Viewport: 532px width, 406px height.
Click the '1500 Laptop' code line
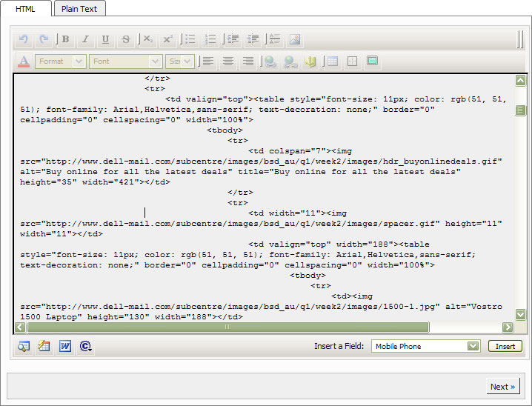click(131, 317)
